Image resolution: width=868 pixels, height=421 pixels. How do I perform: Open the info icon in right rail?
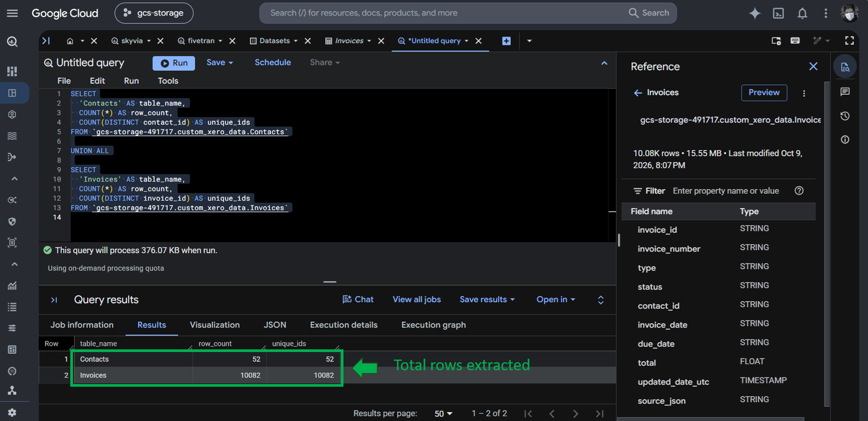click(845, 140)
